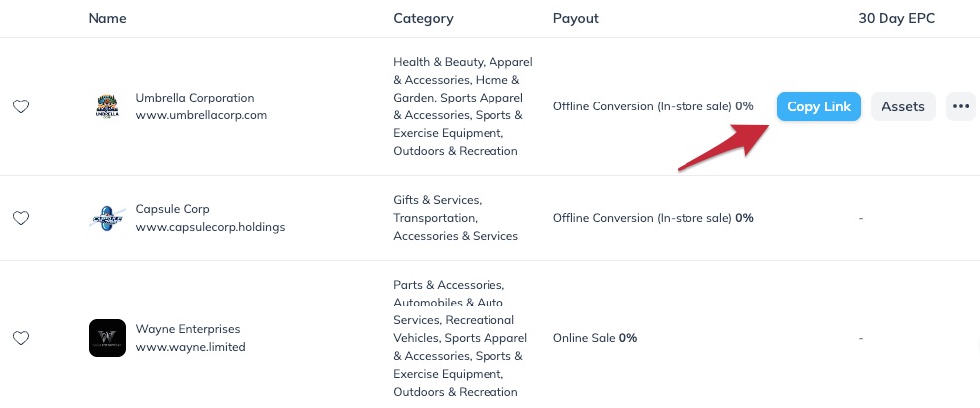Open the Wayne Enterprises brand name

188,329
